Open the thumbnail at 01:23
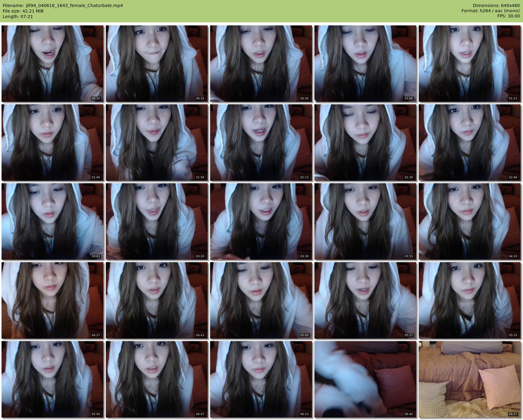523x420 pixels. click(x=469, y=63)
